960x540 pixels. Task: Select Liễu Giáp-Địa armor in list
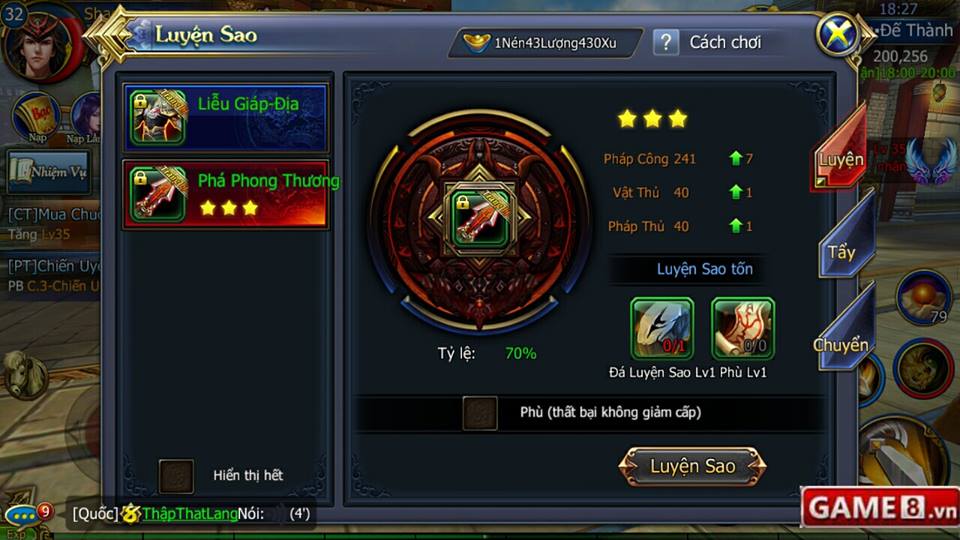pyautogui.click(x=225, y=119)
